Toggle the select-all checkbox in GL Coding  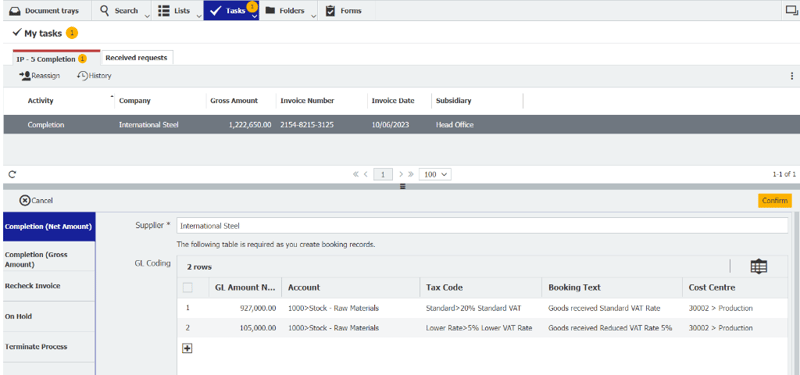point(188,288)
